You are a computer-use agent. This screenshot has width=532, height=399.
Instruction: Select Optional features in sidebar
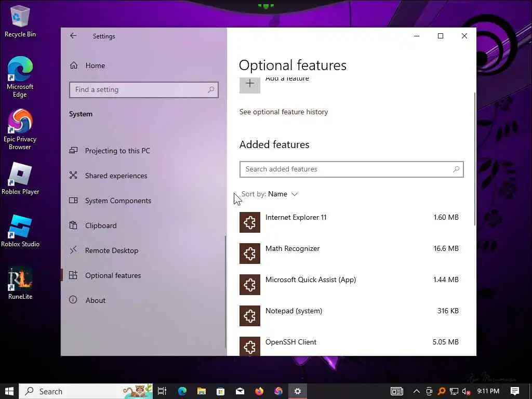tap(113, 275)
